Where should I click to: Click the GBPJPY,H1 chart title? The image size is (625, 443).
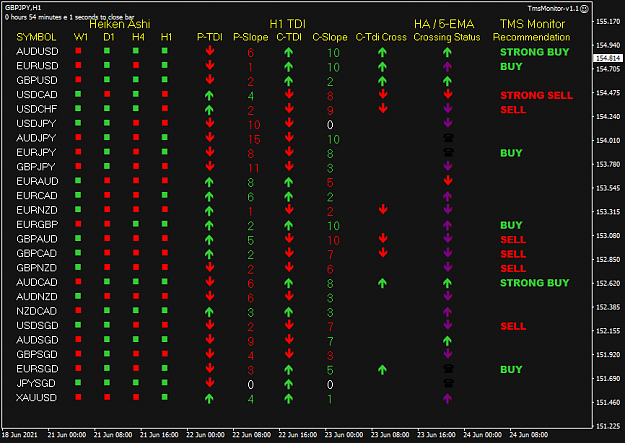pos(23,8)
